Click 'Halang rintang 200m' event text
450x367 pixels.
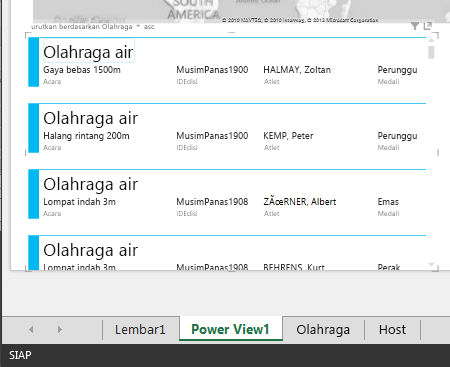coord(86,136)
